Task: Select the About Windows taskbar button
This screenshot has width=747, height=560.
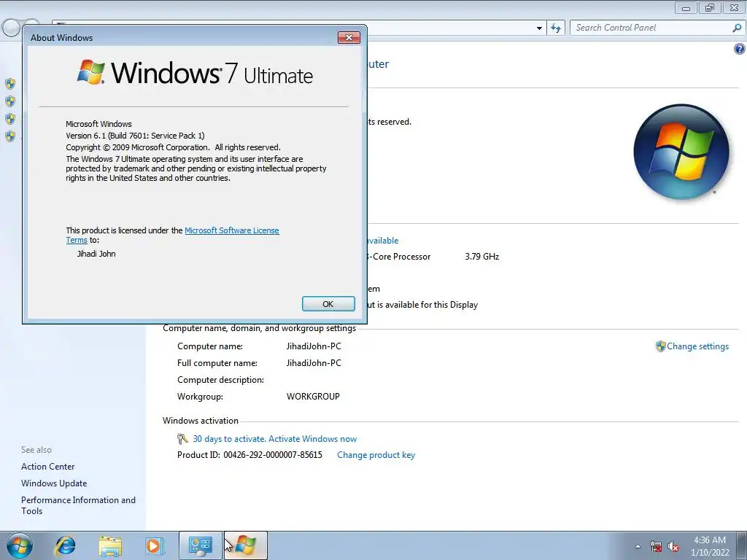Action: pyautogui.click(x=245, y=545)
